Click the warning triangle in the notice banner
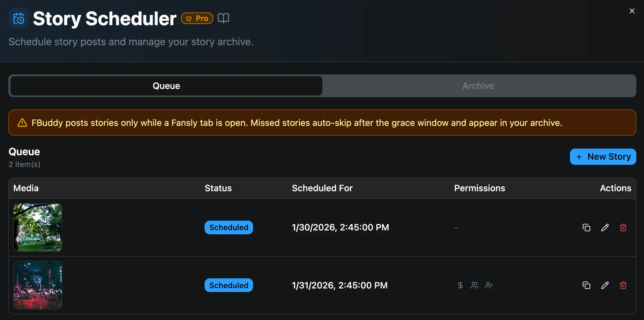644x320 pixels. coord(23,122)
